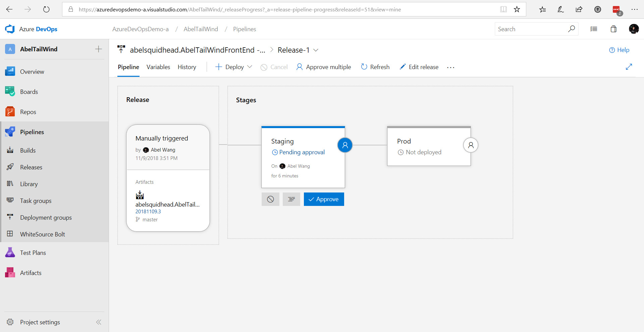Click the Cancel toolbar button
Viewport: 644px width, 332px height.
[x=274, y=67]
